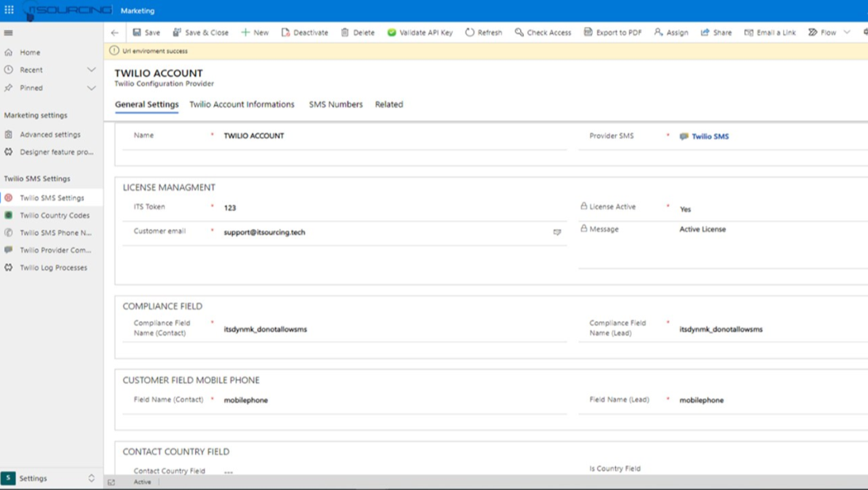This screenshot has width=868, height=490.
Task: Click the Deactivate button label
Action: point(311,33)
